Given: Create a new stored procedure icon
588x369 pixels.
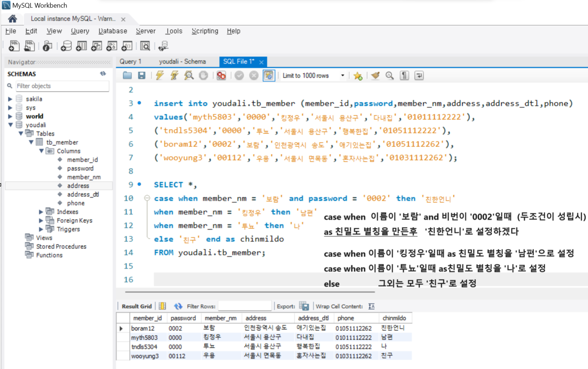Looking at the screenshot, I should click(112, 46).
